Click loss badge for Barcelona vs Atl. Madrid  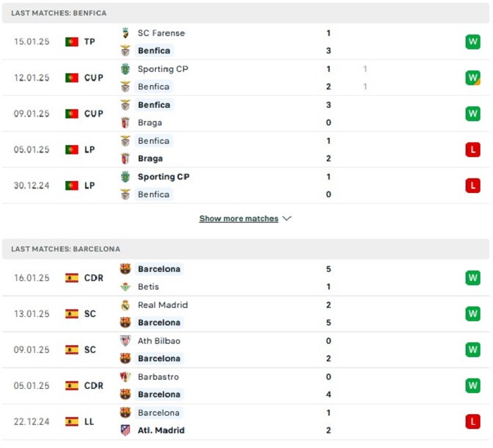(x=473, y=421)
